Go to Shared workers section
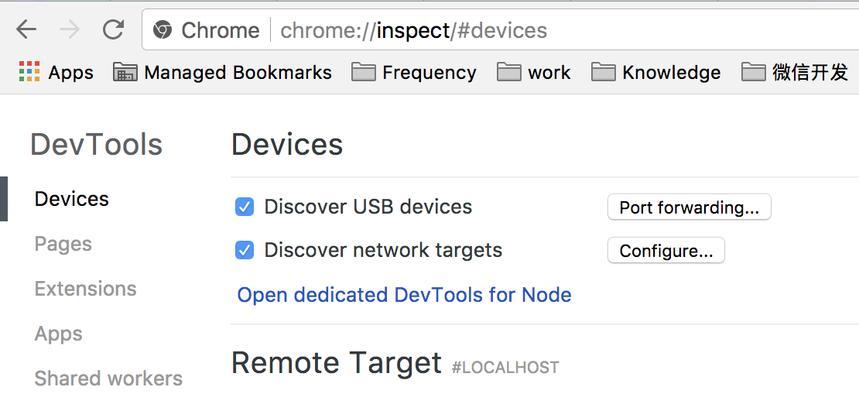 click(108, 378)
